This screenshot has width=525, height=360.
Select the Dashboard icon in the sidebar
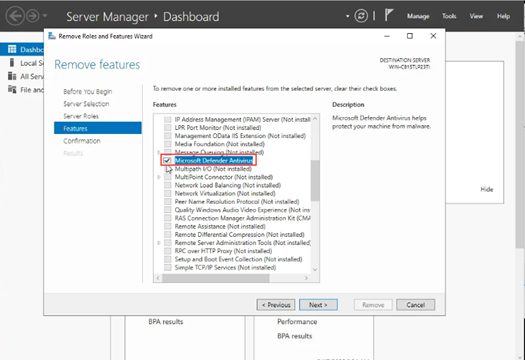[12, 49]
